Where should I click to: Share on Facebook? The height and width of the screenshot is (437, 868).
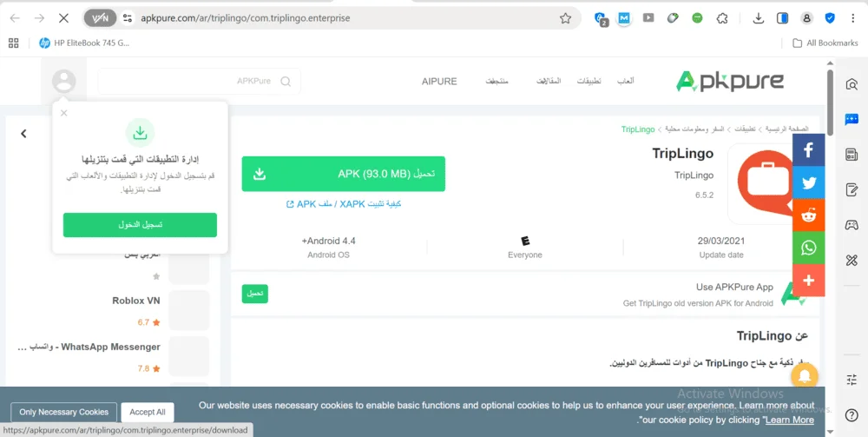click(x=808, y=149)
